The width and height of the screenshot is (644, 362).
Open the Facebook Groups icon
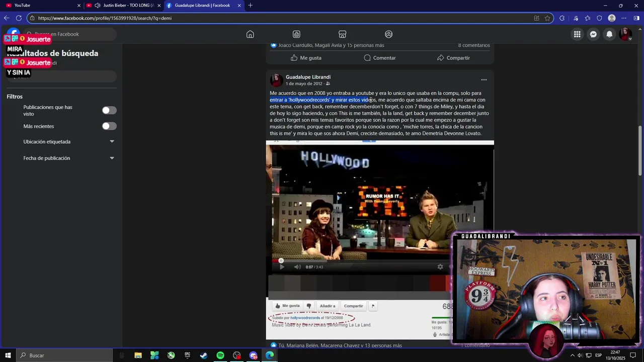click(x=388, y=34)
